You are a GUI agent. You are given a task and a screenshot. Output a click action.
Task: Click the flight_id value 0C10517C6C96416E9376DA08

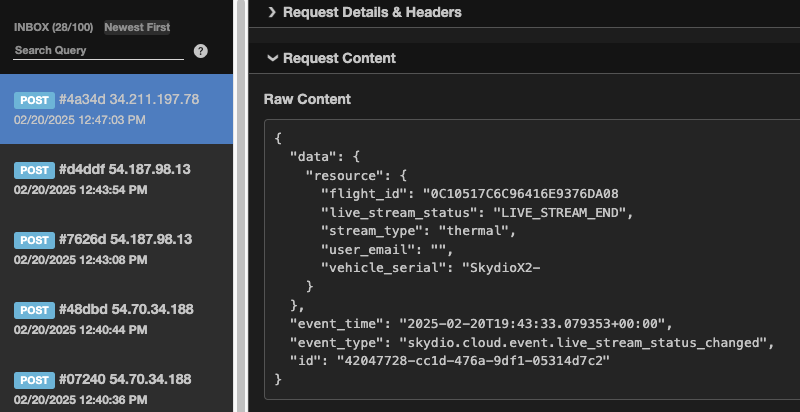click(521, 194)
